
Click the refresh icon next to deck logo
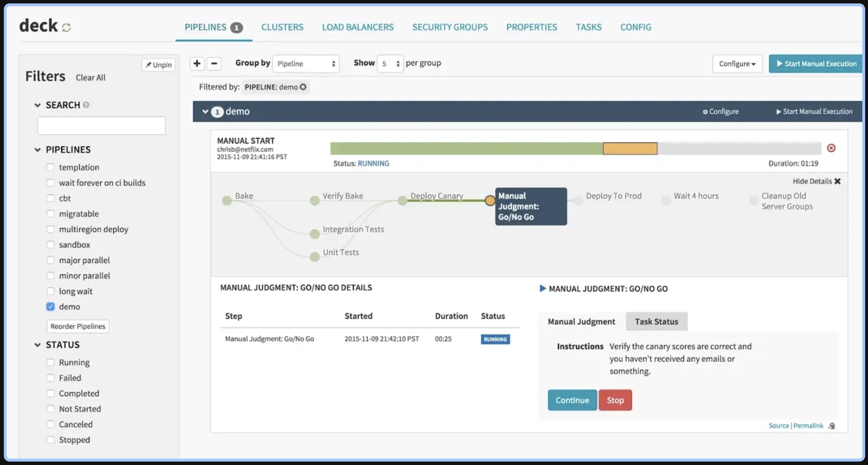pyautogui.click(x=66, y=28)
